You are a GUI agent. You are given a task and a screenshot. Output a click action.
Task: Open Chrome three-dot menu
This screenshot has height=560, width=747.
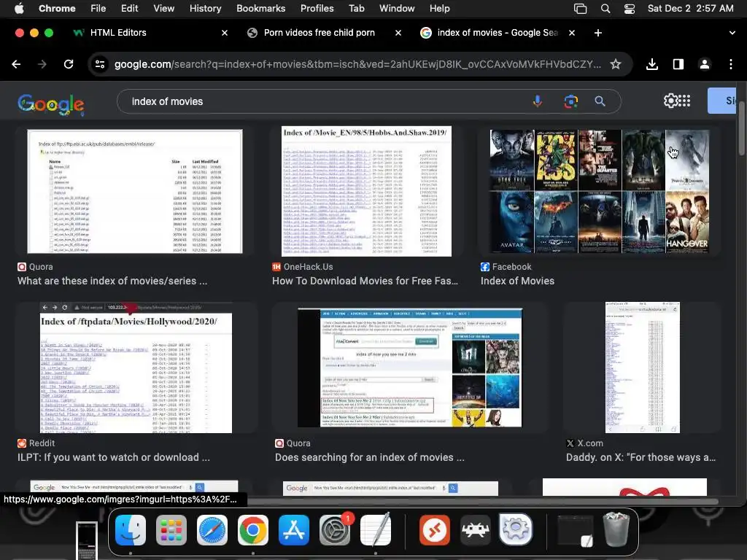point(731,64)
